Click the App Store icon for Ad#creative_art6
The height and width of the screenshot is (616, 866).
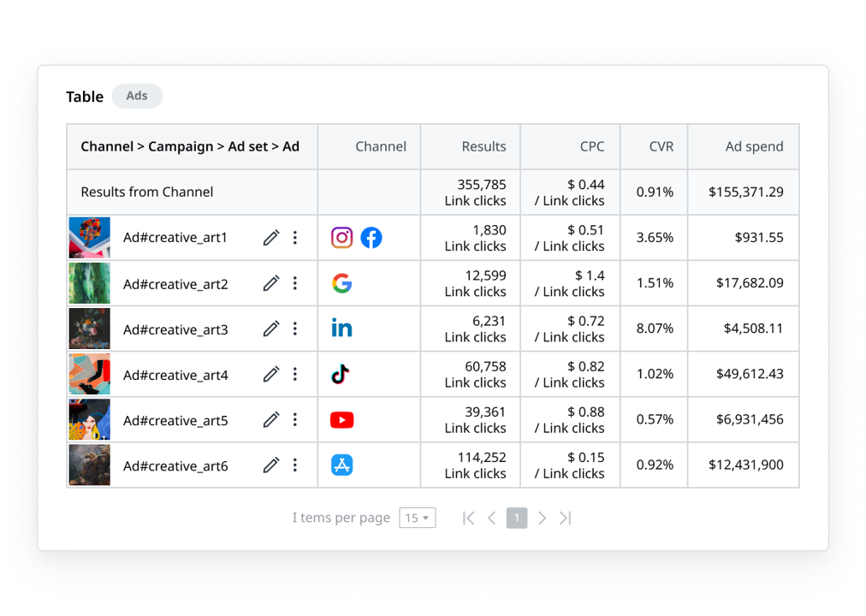341,465
